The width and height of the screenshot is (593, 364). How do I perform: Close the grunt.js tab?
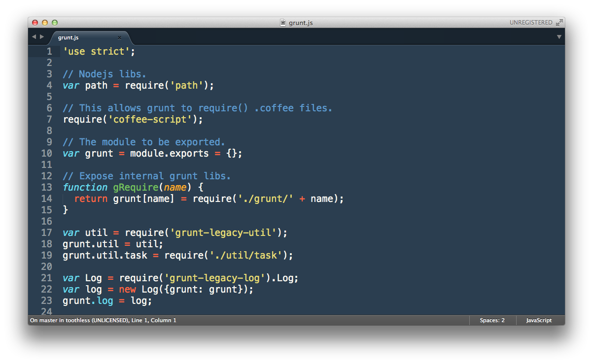119,37
